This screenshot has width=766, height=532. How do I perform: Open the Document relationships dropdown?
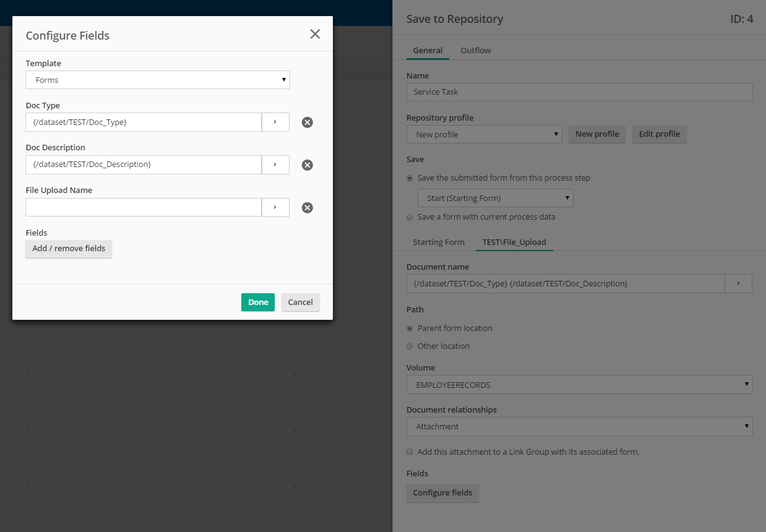(579, 427)
